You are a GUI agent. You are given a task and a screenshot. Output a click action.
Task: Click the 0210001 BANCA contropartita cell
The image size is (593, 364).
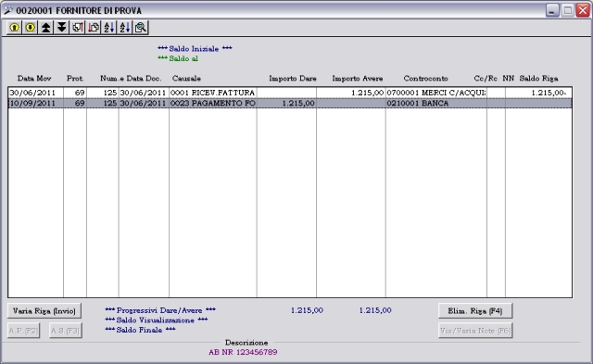(436, 103)
